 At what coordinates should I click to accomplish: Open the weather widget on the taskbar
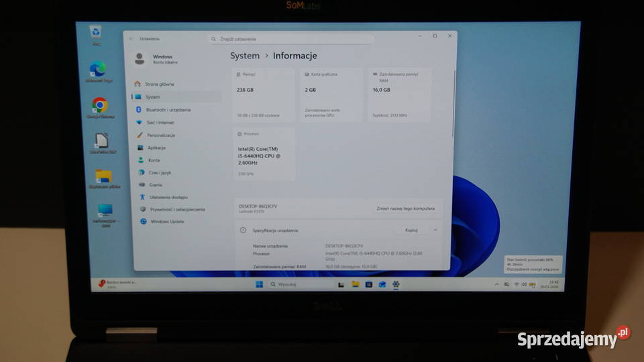click(x=117, y=284)
